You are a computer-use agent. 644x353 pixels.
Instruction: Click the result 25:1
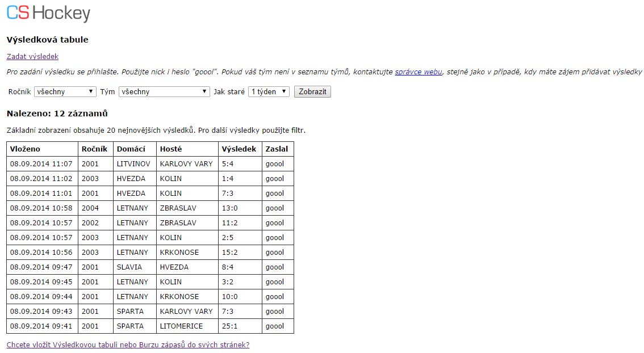point(229,326)
